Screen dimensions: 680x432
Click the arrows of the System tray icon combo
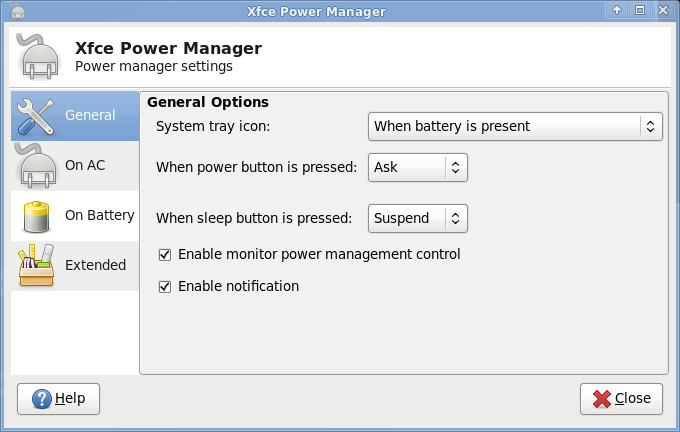pos(651,126)
